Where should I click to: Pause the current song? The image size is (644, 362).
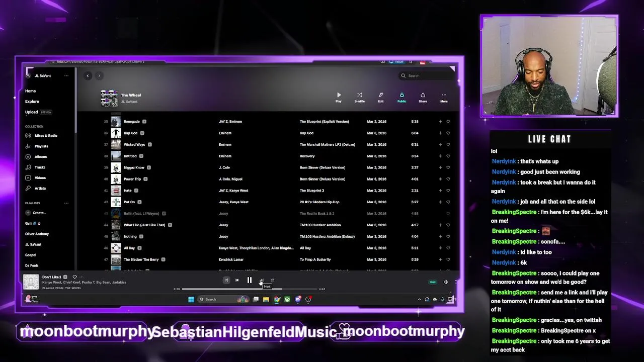[249, 280]
